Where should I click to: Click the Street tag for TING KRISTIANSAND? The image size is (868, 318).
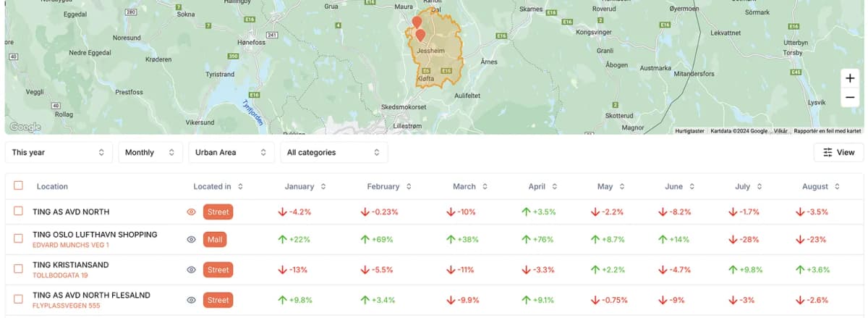coord(218,269)
